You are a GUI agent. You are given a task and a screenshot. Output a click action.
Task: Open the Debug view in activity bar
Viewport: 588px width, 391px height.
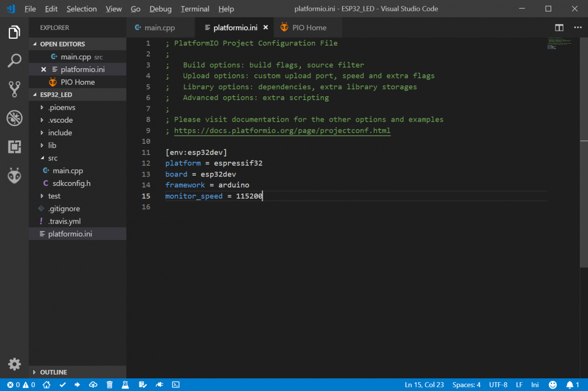14,118
